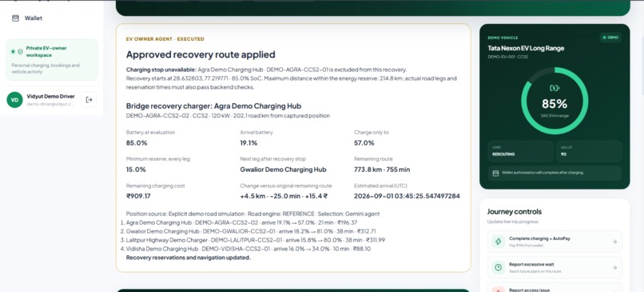Click Battery at evaluation value 85.0%
Screen dimensions: 644x292
click(137, 143)
